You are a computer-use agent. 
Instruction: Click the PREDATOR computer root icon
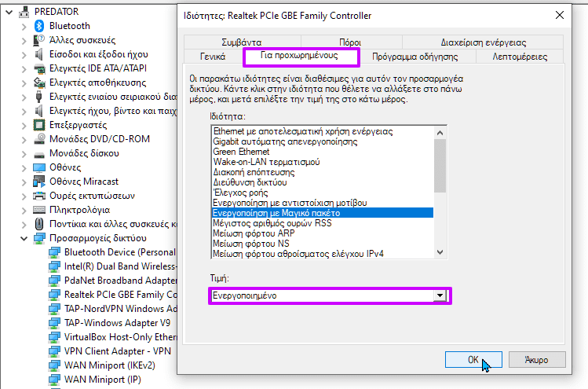click(24, 12)
